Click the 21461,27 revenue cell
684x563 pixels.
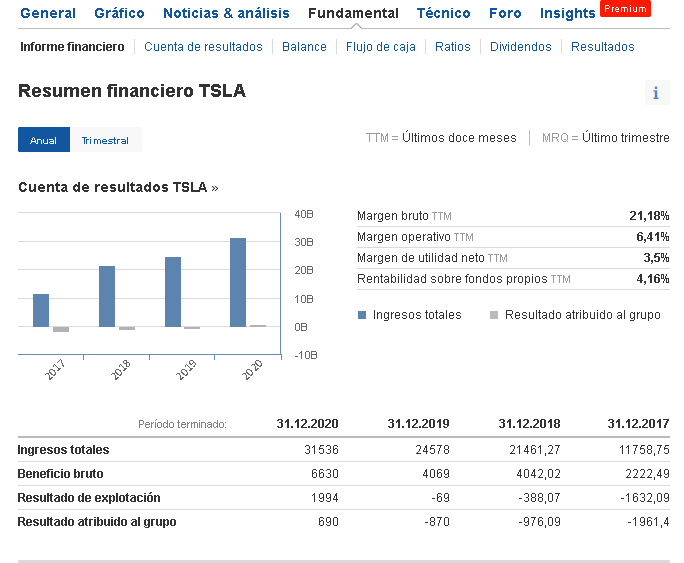point(535,450)
